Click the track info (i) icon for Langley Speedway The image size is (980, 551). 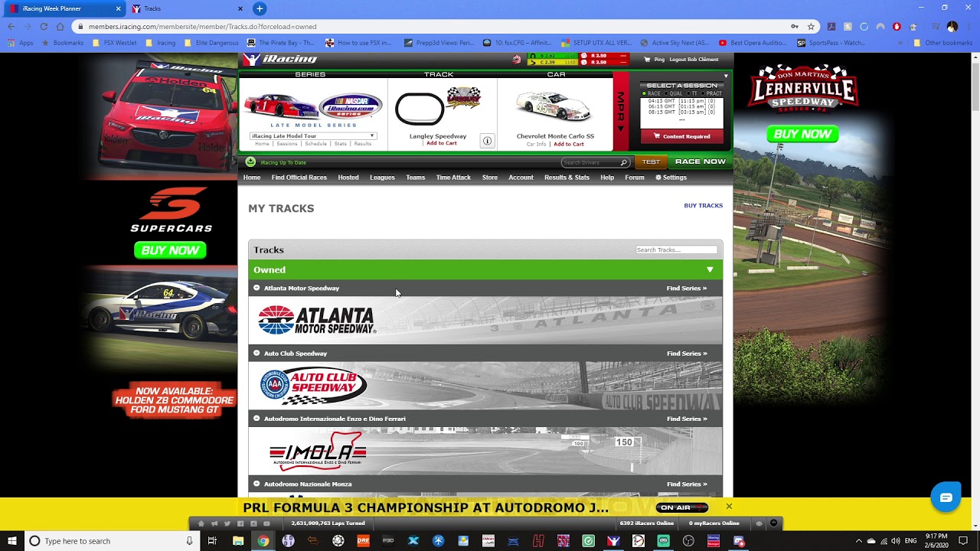coord(487,141)
